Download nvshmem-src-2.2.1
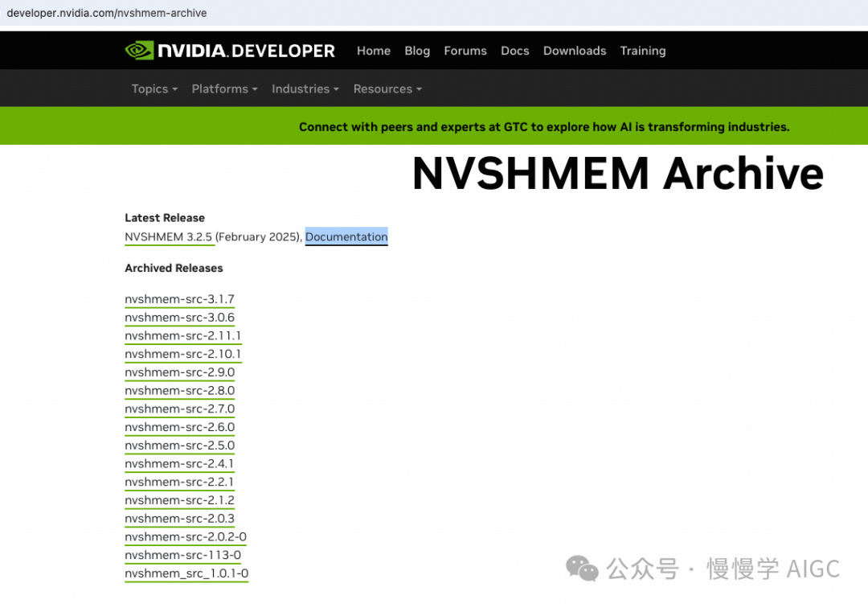Viewport: 868px width, 604px height. coord(179,482)
